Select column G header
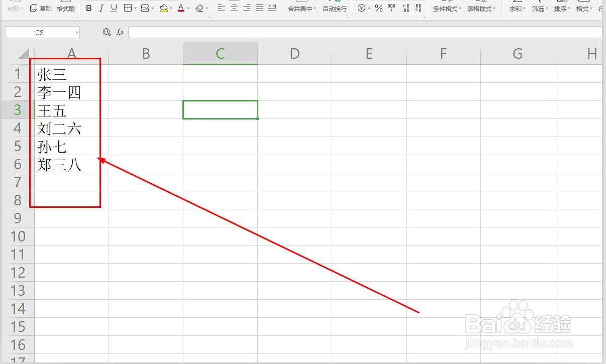606x364 pixels. click(518, 54)
